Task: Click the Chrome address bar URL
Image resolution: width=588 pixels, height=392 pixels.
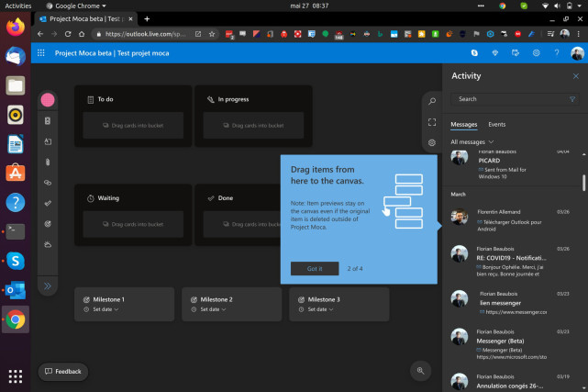Action: pos(146,34)
